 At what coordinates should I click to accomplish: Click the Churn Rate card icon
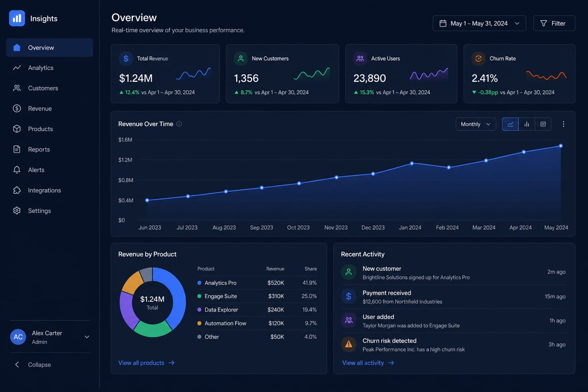(478, 58)
